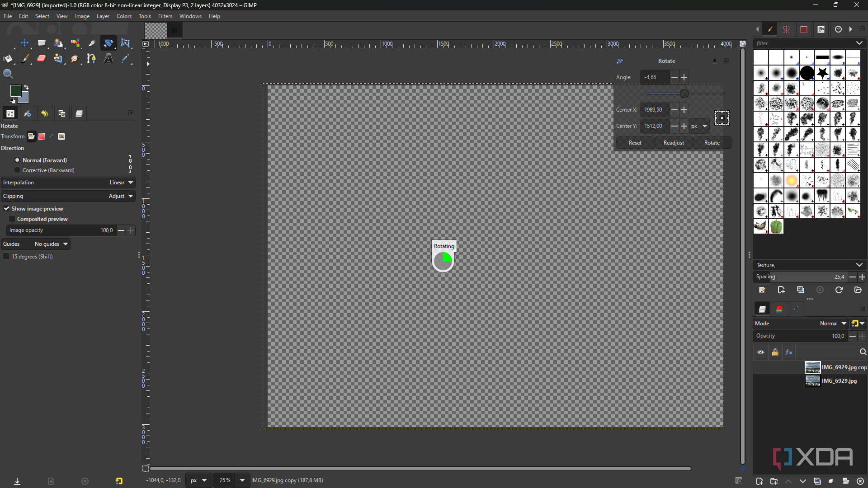Click the foreground color swatch
The height and width of the screenshot is (488, 868).
point(15,90)
